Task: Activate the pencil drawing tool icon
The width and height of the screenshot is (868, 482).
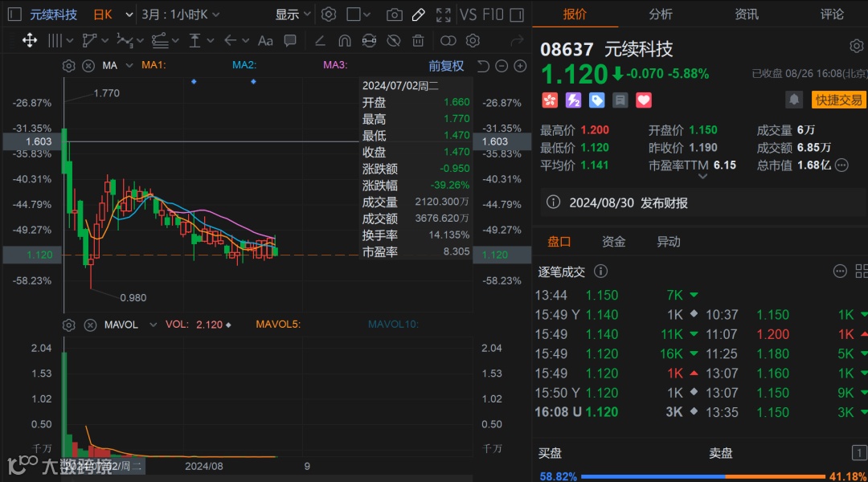Action: pos(419,15)
